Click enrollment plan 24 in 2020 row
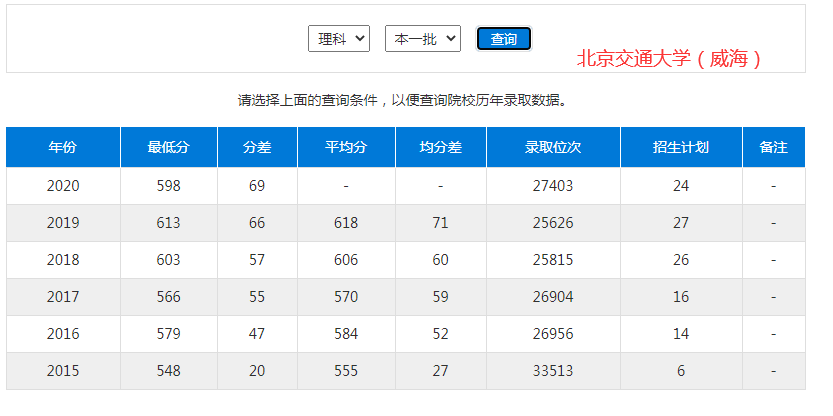Image resolution: width=833 pixels, height=416 pixels. (x=681, y=186)
